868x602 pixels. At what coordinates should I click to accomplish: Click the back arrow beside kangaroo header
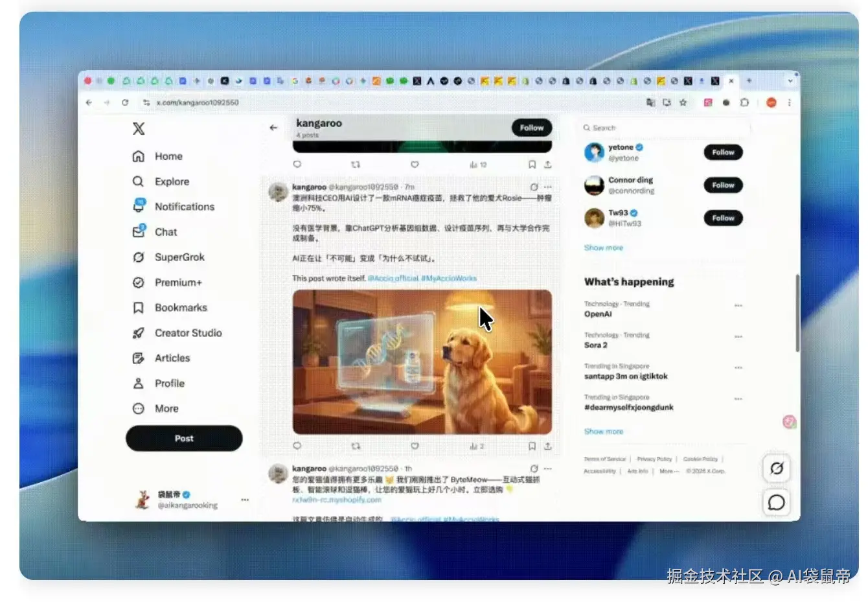[x=273, y=128]
